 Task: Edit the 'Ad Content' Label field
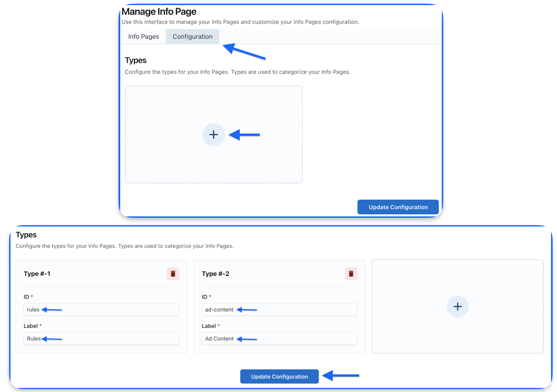[x=279, y=339]
